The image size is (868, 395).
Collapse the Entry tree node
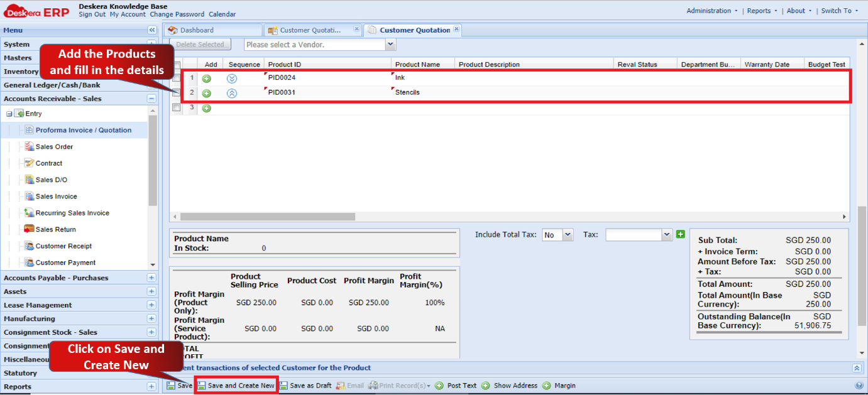coord(9,114)
